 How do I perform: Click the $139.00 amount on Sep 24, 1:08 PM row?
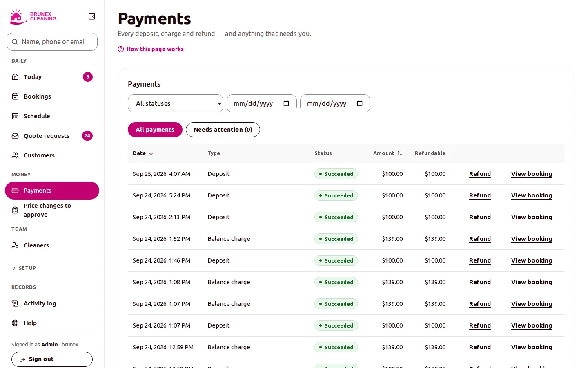[x=392, y=282]
